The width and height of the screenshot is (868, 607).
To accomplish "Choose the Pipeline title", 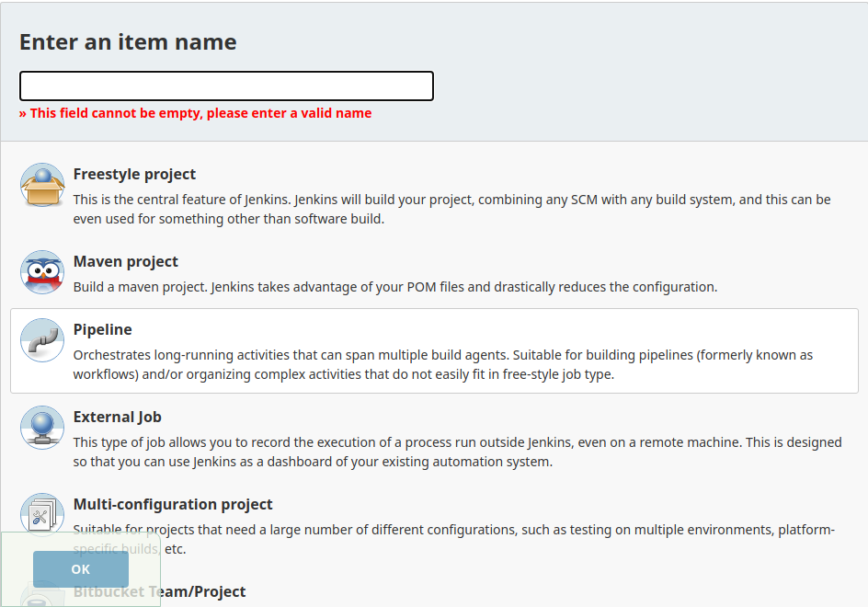I will (102, 329).
